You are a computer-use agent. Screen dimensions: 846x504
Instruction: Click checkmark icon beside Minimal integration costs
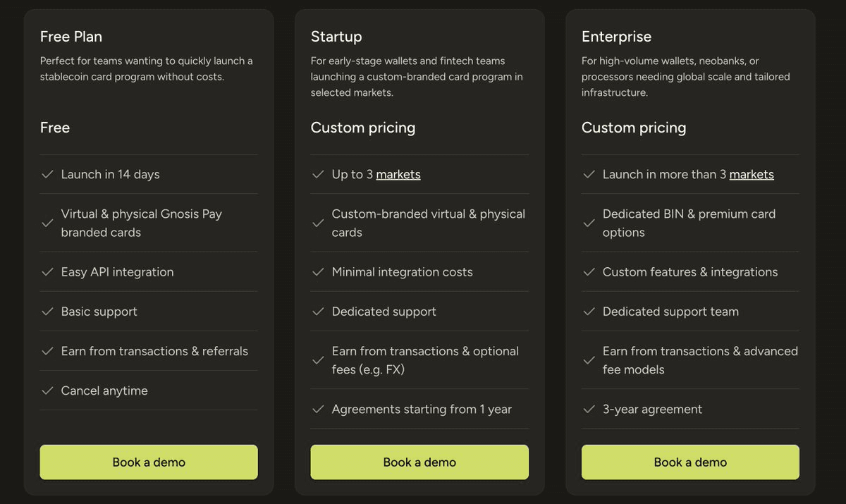[x=318, y=271]
